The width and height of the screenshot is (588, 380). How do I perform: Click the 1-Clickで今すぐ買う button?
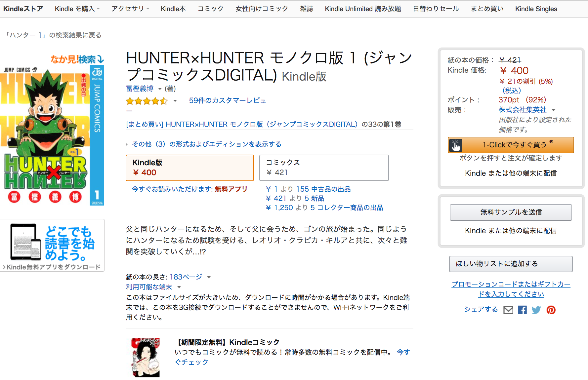tap(511, 145)
